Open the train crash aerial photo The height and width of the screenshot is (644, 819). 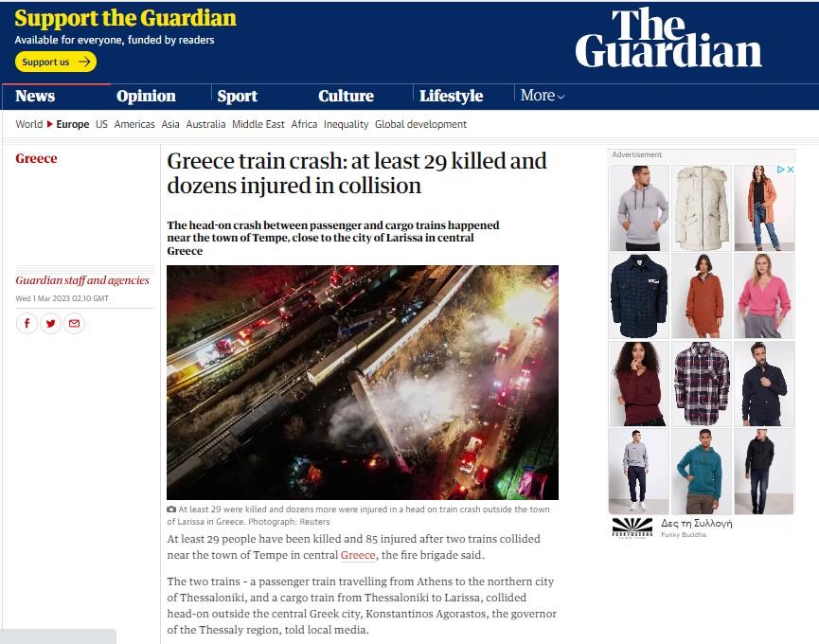[363, 383]
